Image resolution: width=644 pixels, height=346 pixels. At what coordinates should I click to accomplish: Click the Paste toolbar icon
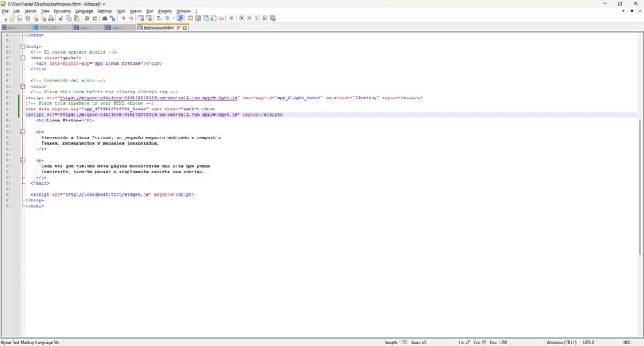click(76, 18)
